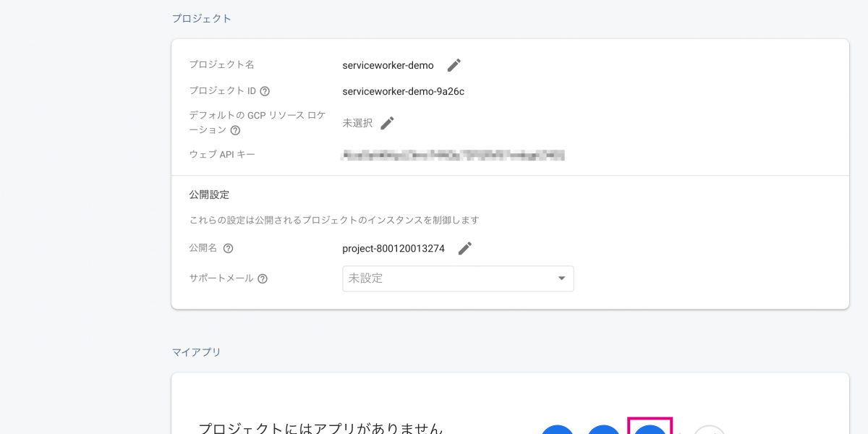Add app via second blue circle button

click(603, 430)
